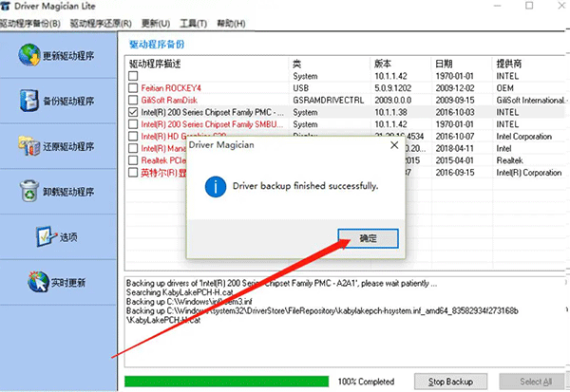The width and height of the screenshot is (570, 392).
Task: Open the 驱动程序还原(R) menu
Action: (101, 24)
